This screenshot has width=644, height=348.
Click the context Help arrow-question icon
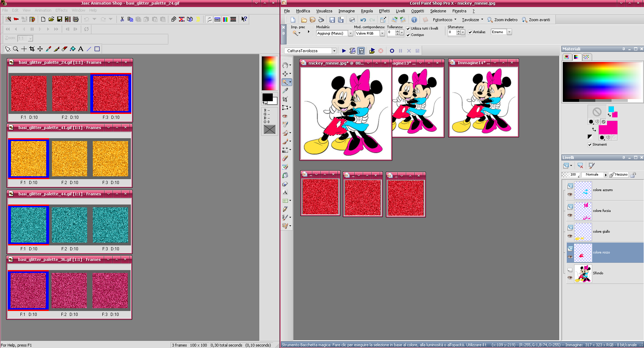click(244, 19)
